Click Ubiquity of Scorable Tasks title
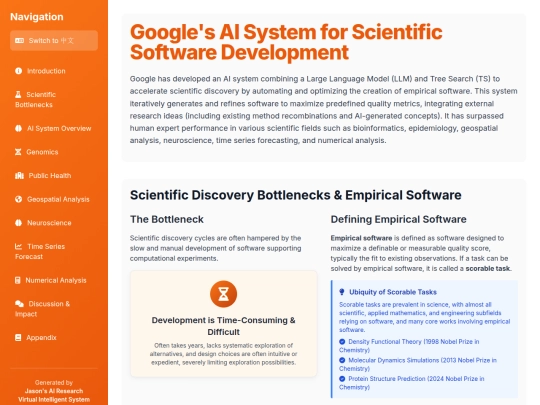Image resolution: width=540 pixels, height=405 pixels. coord(393,292)
